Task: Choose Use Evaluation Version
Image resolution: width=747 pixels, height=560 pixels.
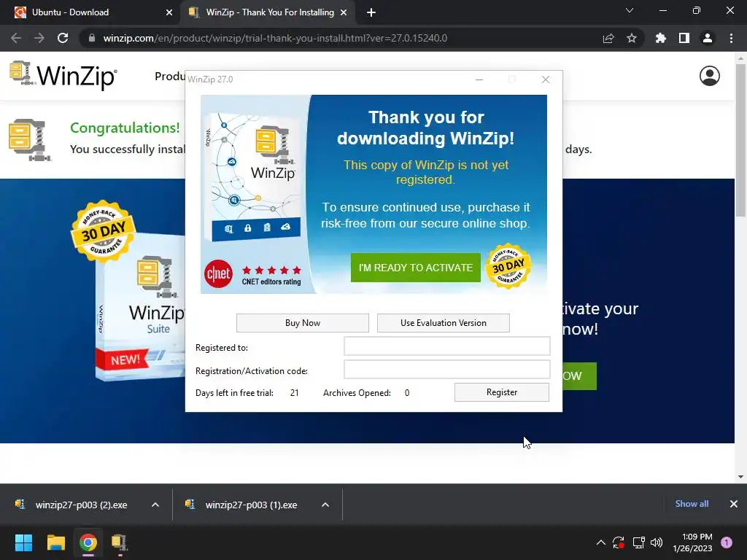Action: pos(443,323)
